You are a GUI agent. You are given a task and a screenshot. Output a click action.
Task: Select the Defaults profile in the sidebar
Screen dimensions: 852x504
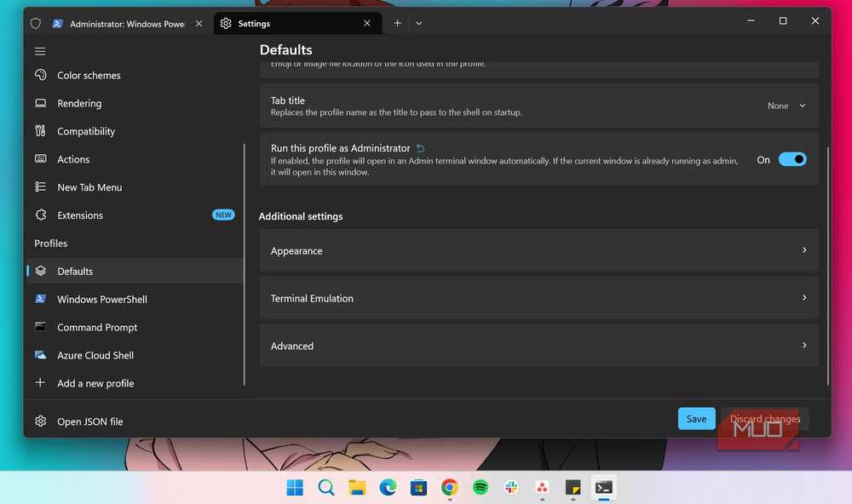click(x=135, y=271)
